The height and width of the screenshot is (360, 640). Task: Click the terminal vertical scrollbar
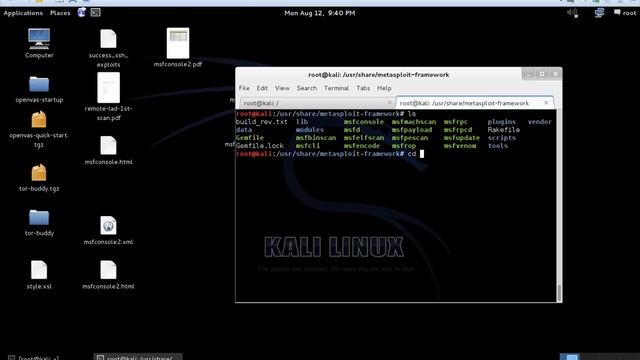(x=559, y=206)
